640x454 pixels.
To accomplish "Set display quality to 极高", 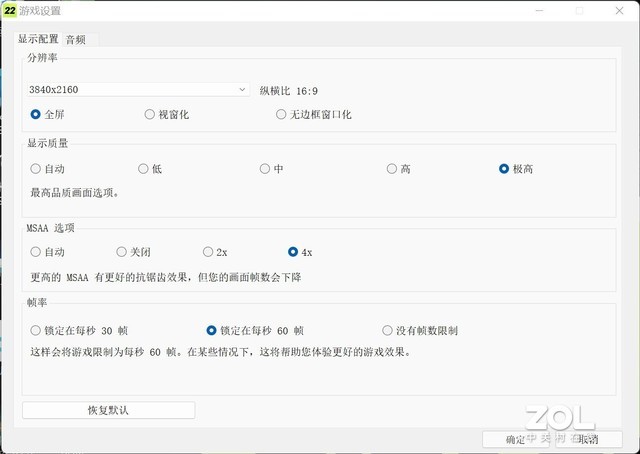I will (516, 169).
